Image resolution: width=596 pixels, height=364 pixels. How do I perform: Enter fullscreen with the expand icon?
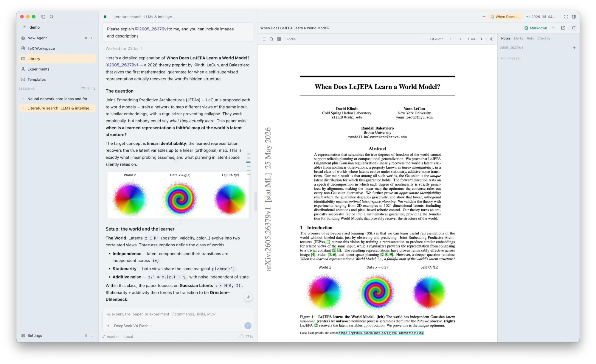click(566, 17)
